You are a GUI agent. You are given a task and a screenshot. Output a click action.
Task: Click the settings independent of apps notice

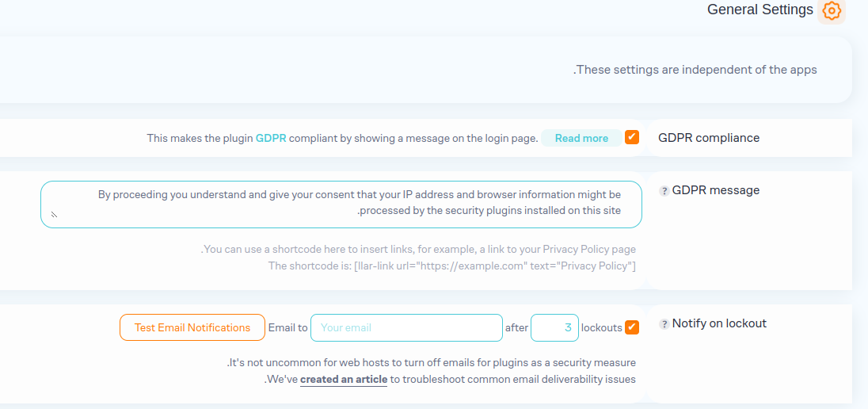coord(695,70)
